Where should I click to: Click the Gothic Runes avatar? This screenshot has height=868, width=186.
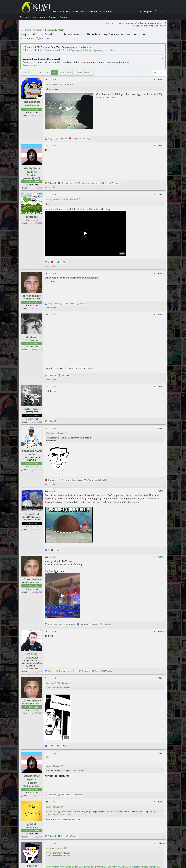point(32,396)
